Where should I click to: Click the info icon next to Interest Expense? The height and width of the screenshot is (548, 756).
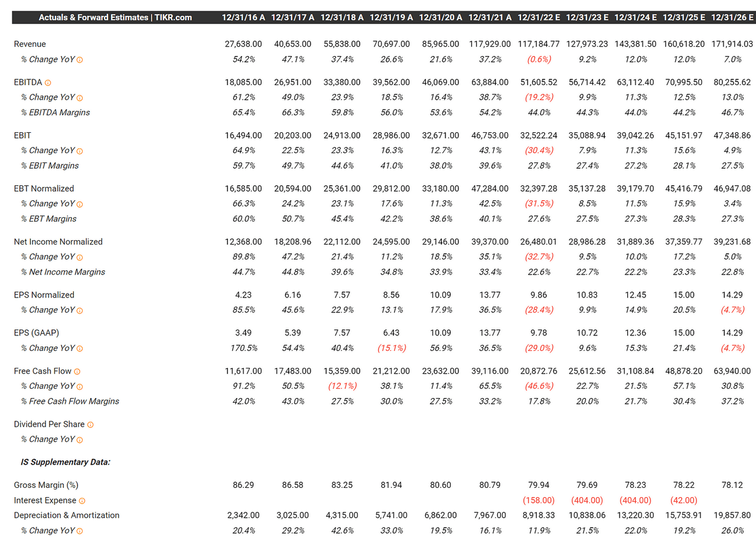click(x=82, y=501)
